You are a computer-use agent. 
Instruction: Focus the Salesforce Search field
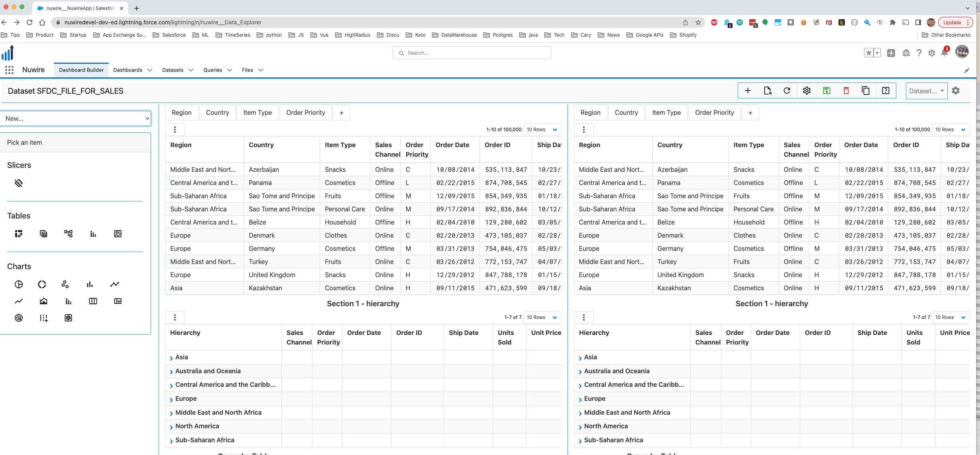[x=472, y=53]
